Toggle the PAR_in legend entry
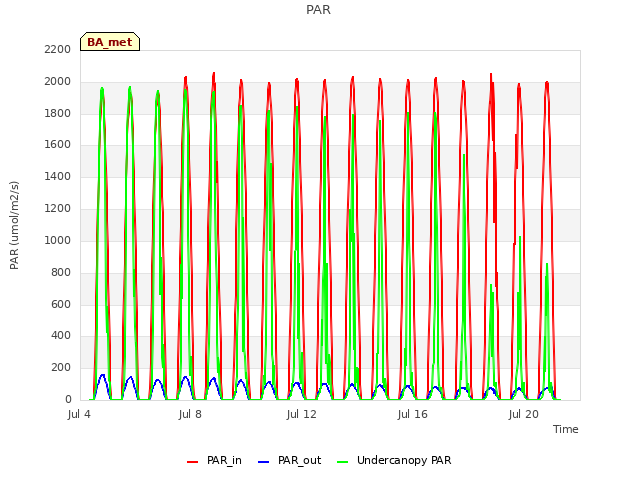Image resolution: width=640 pixels, height=480 pixels. [214, 460]
